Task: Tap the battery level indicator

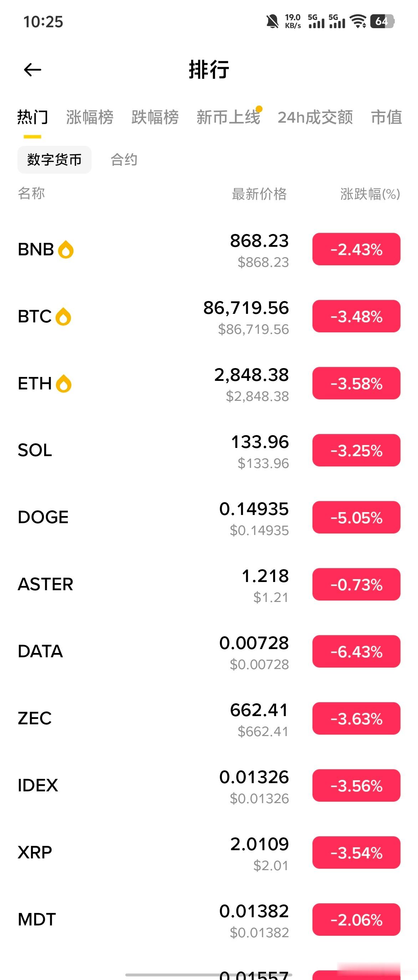Action: click(382, 21)
